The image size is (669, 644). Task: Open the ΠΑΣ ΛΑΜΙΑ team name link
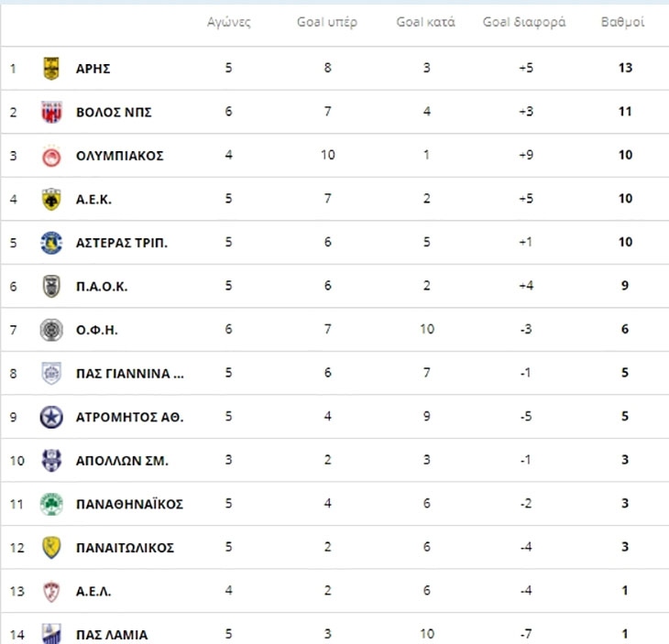pos(112,635)
